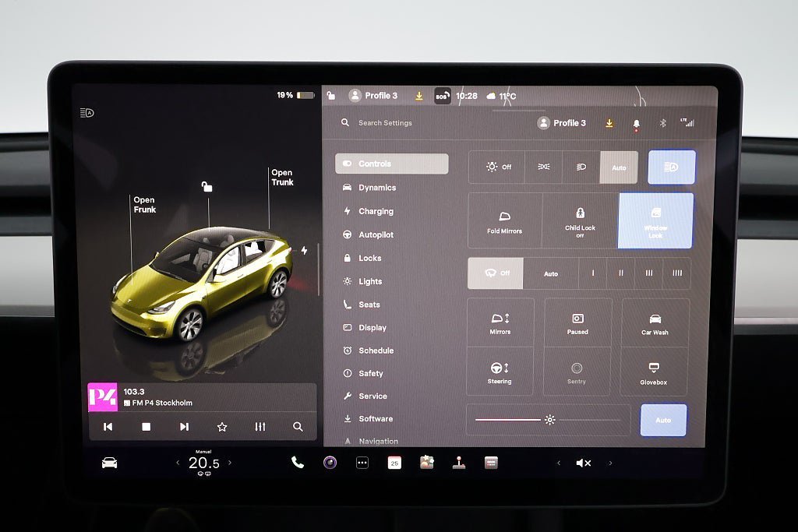Open the phone app icon

[297, 463]
